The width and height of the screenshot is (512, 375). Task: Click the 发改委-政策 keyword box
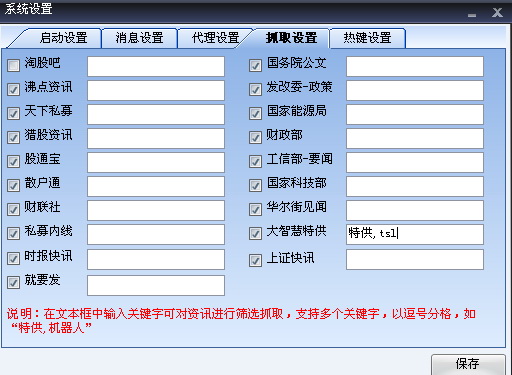click(x=415, y=90)
